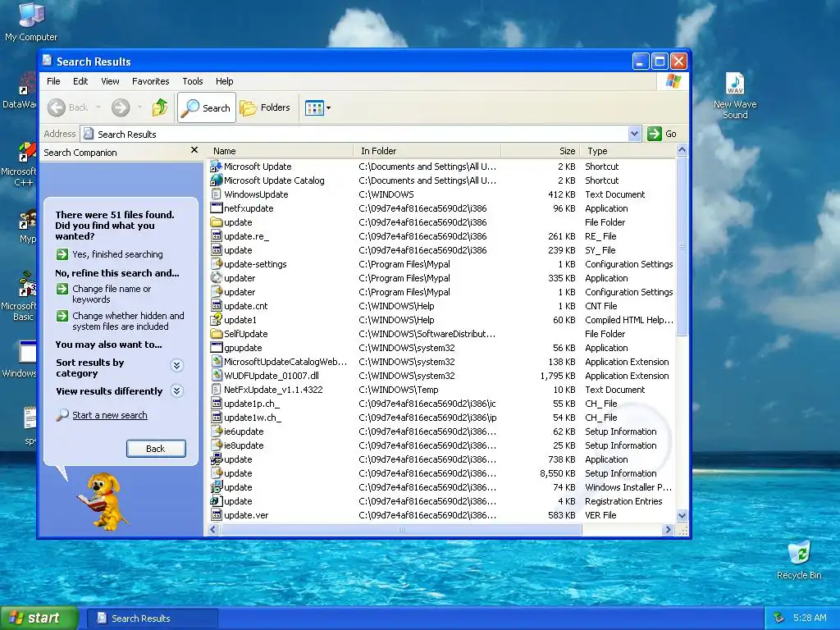Select the update1 compiled help icon
The height and width of the screenshot is (630, 840).
pos(217,319)
